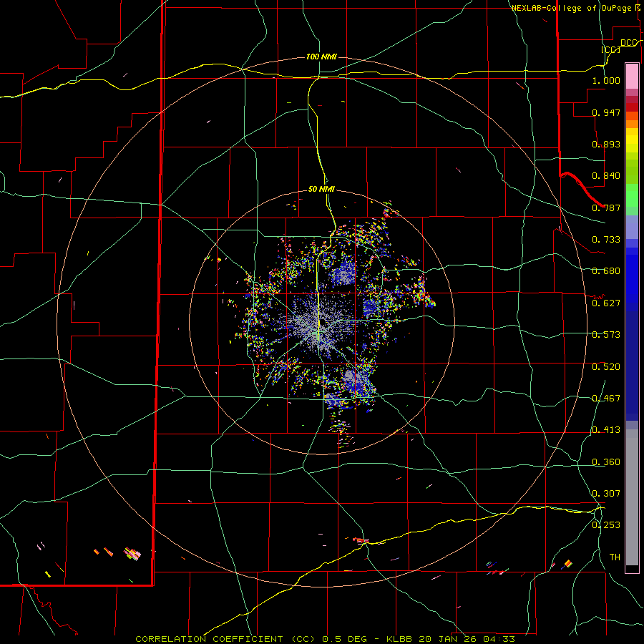This screenshot has height=644, width=644.
Task: Select the 0.680 scale value
Action: [x=606, y=271]
